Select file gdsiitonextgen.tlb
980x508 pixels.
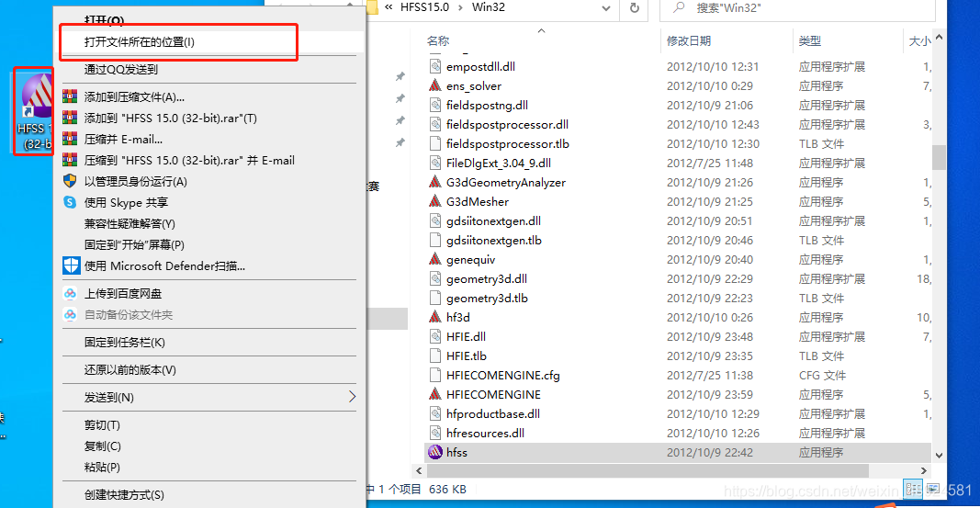(494, 241)
